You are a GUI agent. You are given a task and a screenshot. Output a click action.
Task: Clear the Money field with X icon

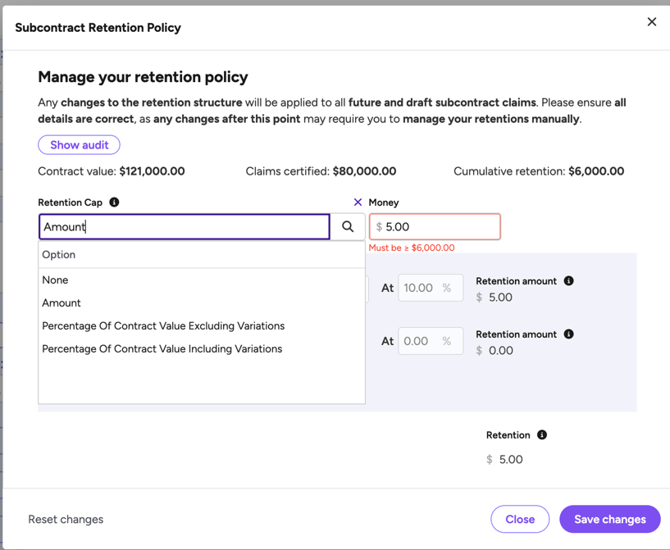pyautogui.click(x=358, y=202)
